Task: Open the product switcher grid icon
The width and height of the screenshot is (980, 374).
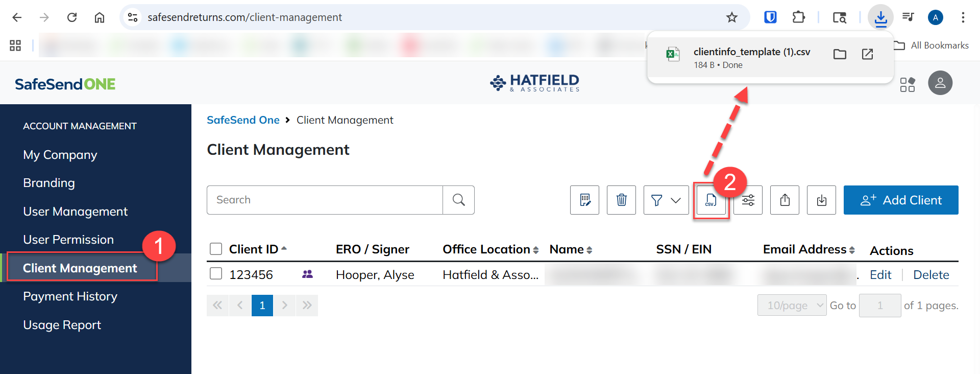Action: point(907,84)
